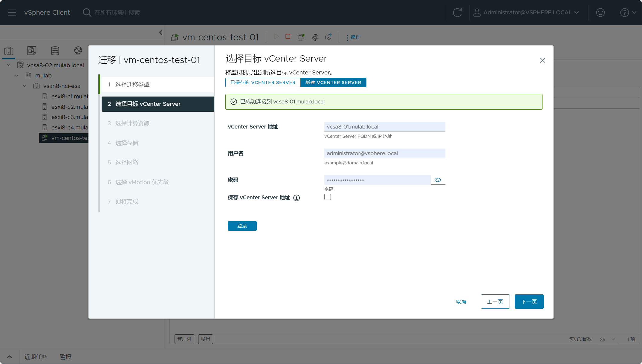Click the global search magnifier icon
Screen dimensions: 642x364
click(87, 13)
